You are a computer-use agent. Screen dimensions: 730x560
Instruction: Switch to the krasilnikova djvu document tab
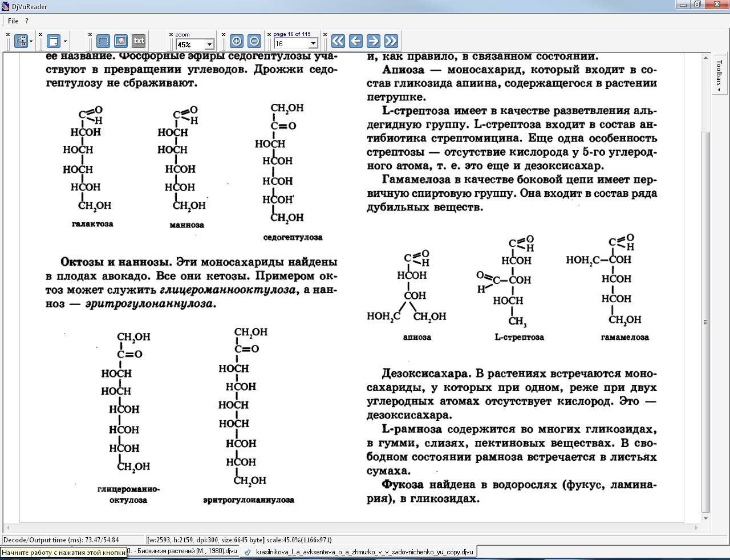click(359, 552)
